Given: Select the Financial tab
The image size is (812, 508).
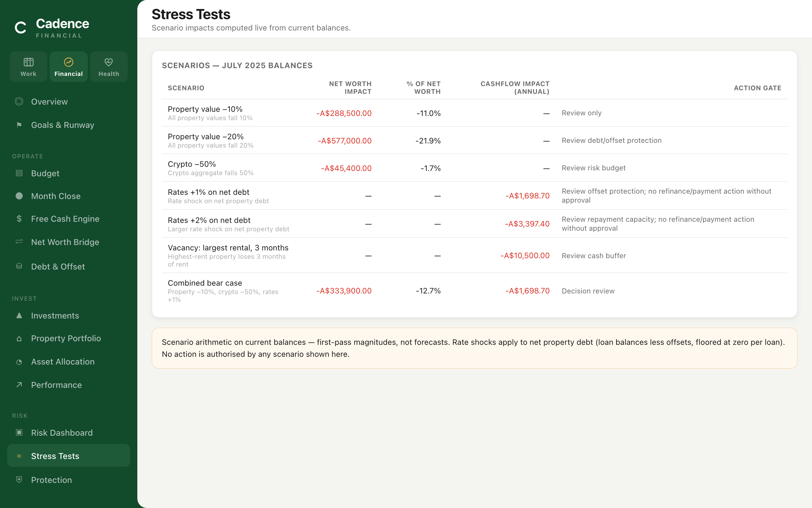Looking at the screenshot, I should coord(68,67).
